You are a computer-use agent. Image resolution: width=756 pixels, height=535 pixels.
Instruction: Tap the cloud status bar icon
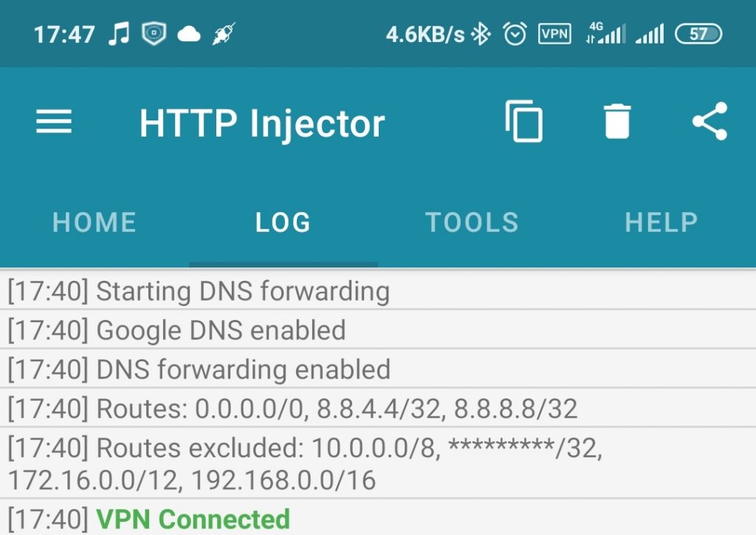pyautogui.click(x=189, y=35)
